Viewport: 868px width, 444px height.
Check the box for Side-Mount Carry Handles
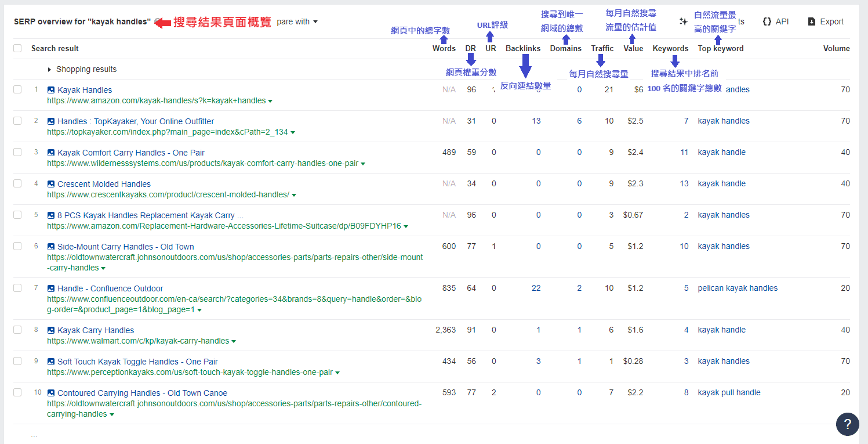pos(17,246)
